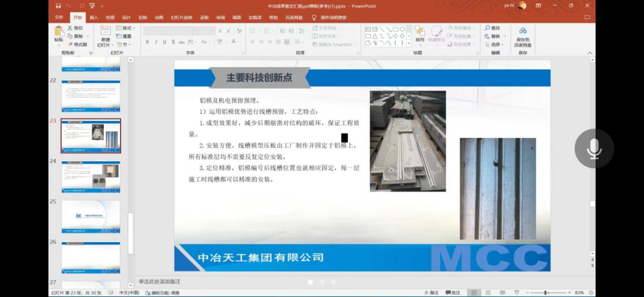Open the Section (节) dropdown
This screenshot has width=644, height=297.
(x=122, y=44)
